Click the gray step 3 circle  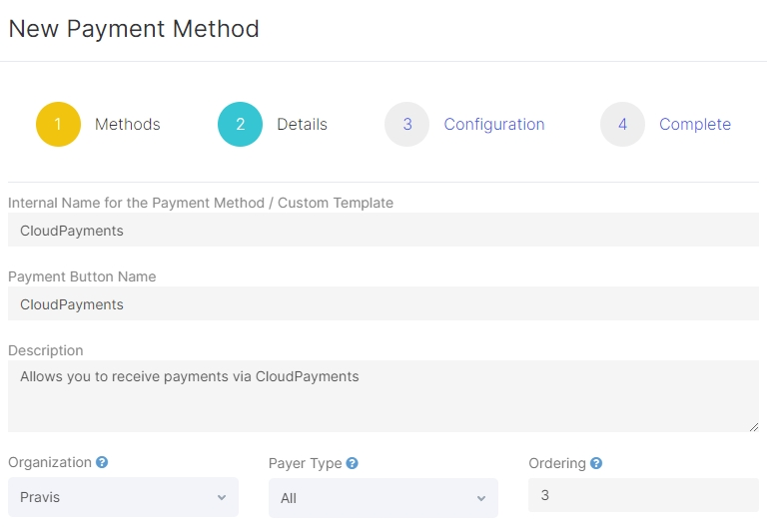[x=406, y=125]
